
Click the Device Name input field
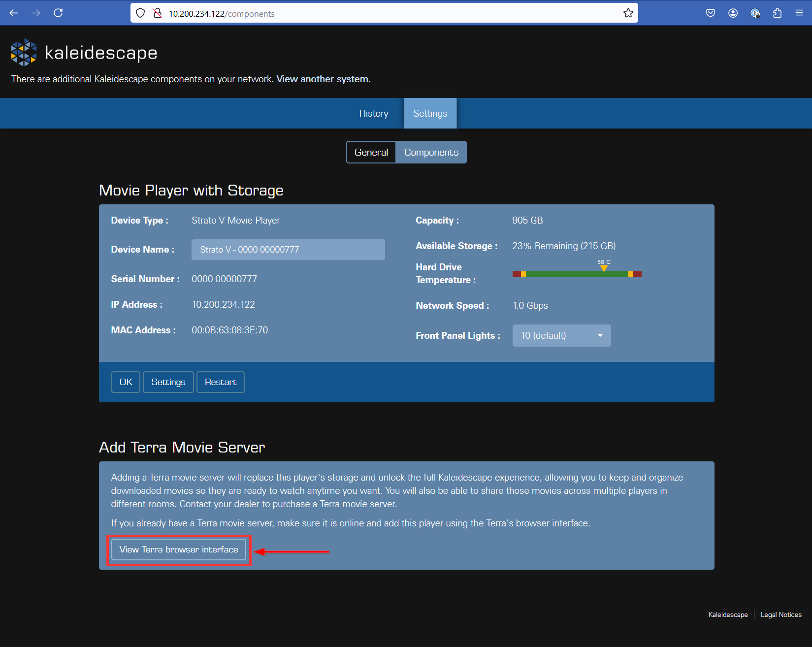(288, 250)
